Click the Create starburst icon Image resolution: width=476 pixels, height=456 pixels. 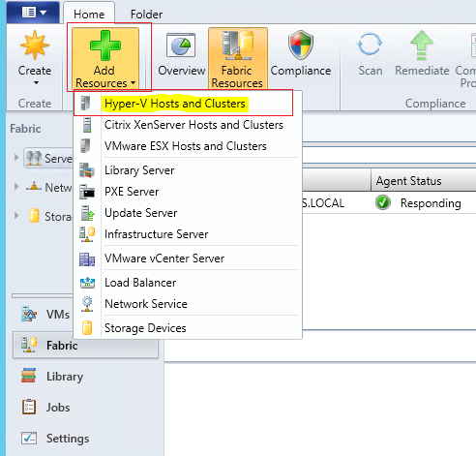pos(35,46)
